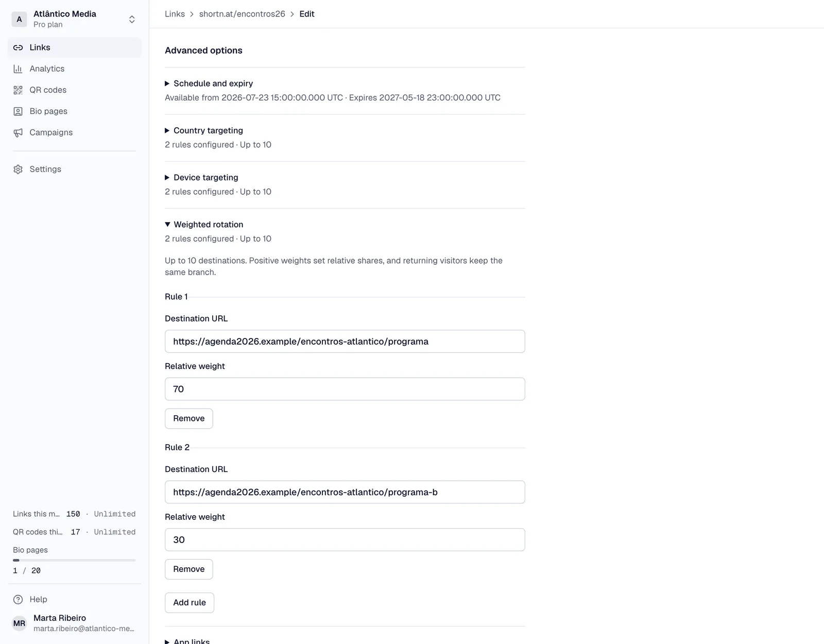Click the schedule availability summary text

(333, 98)
